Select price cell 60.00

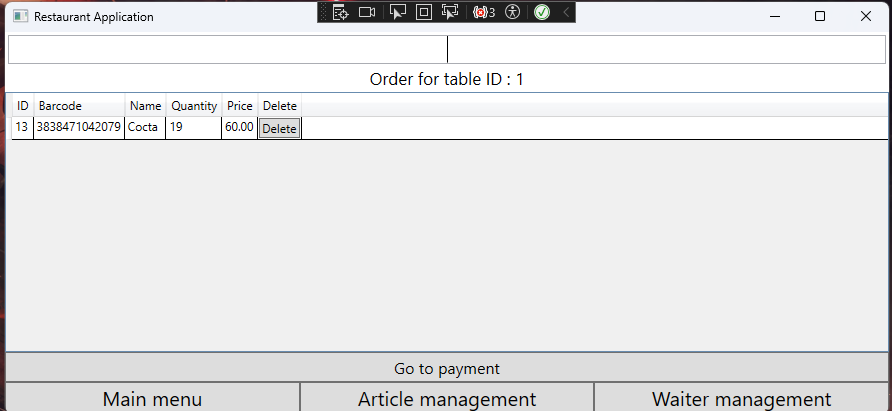point(239,128)
